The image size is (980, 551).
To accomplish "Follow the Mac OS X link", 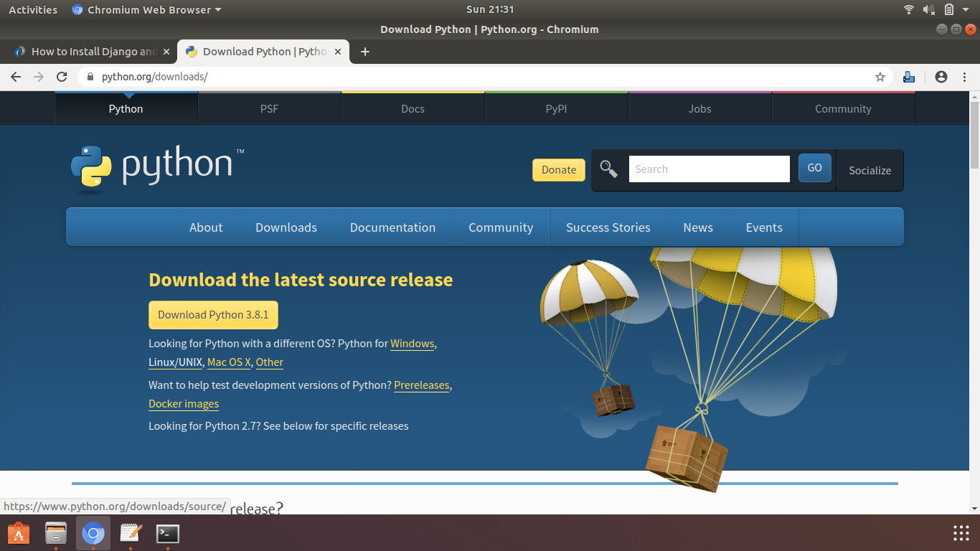I will (x=229, y=362).
